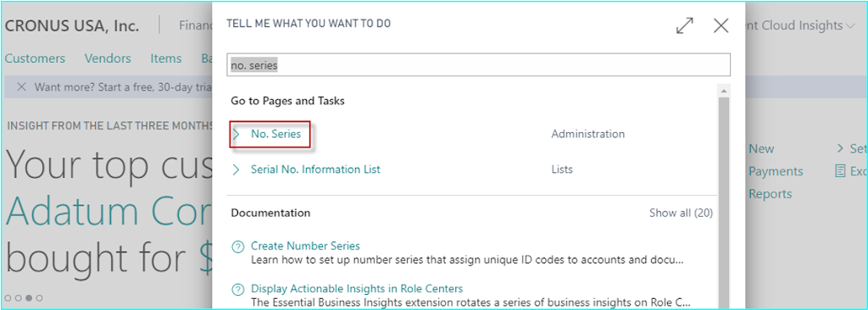Click the chevron arrow beside No. Series
Viewport: 868px width, 310px height.
click(x=236, y=134)
